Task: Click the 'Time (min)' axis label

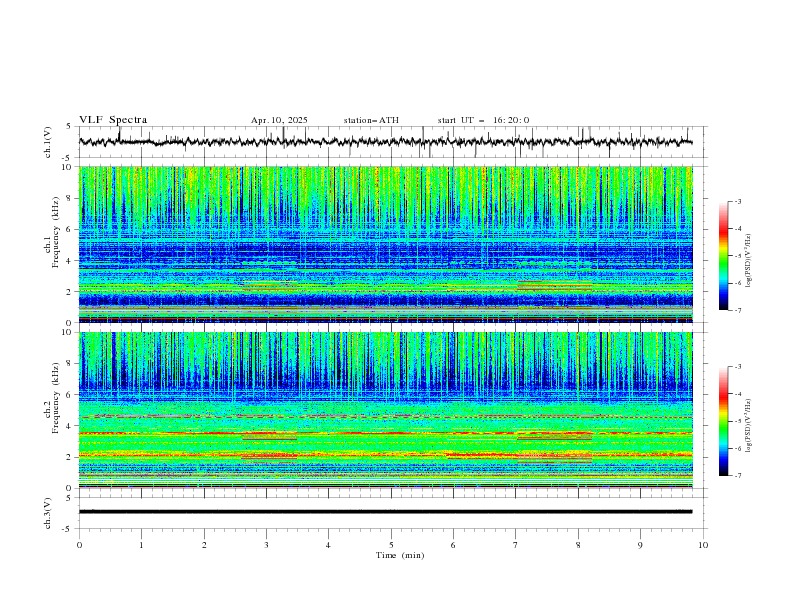Action: click(400, 555)
